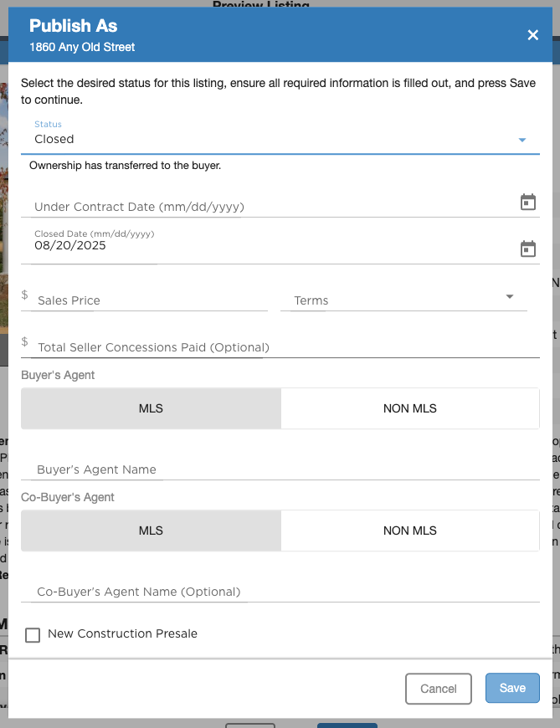Image resolution: width=560 pixels, height=728 pixels.
Task: Focus the Sales Price field
Action: (149, 300)
